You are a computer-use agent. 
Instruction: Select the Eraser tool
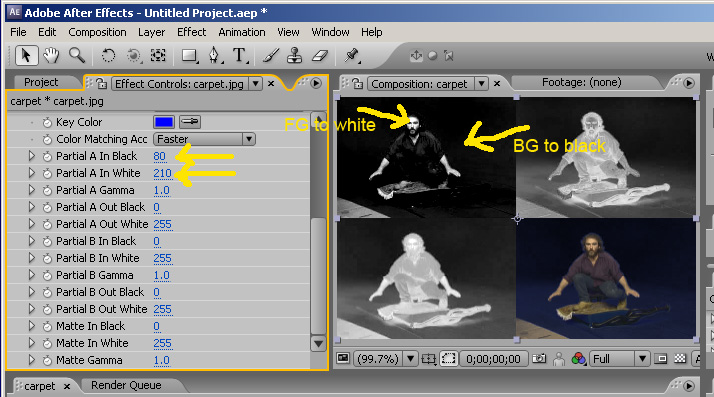[320, 56]
